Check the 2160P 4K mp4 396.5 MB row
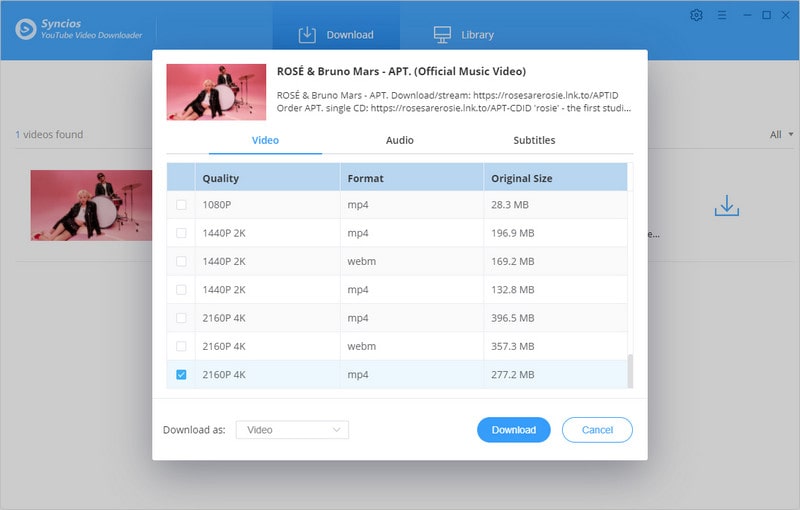The height and width of the screenshot is (510, 800). click(x=181, y=318)
